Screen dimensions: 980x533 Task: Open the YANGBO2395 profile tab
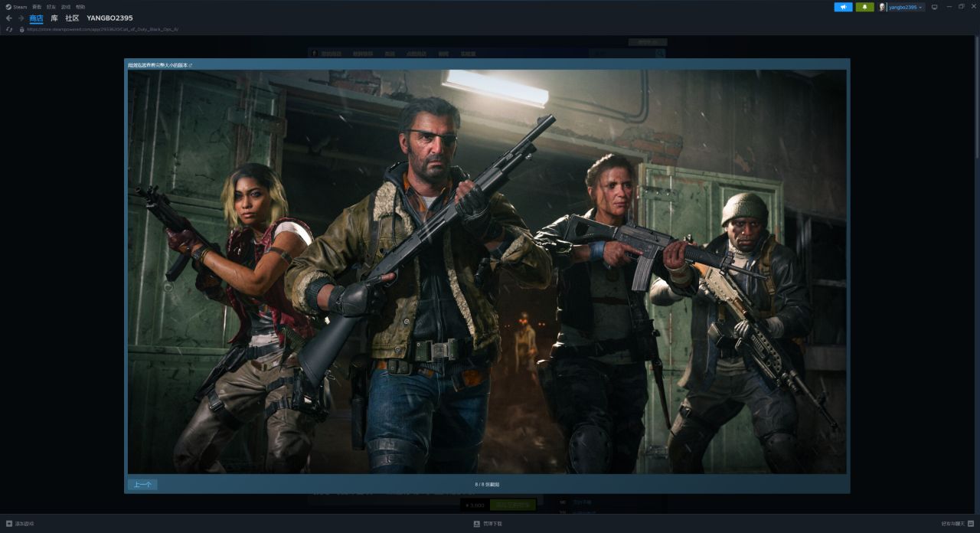pos(109,18)
